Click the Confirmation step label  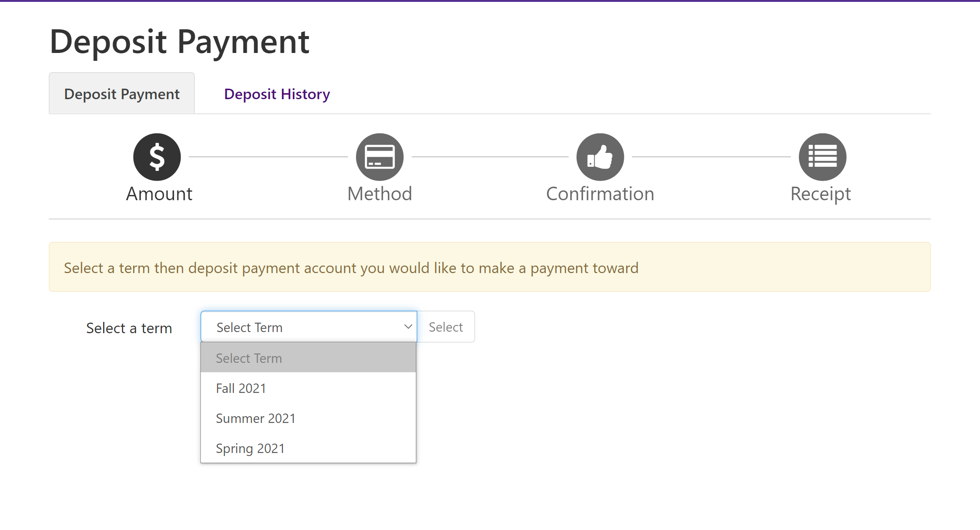pos(600,194)
